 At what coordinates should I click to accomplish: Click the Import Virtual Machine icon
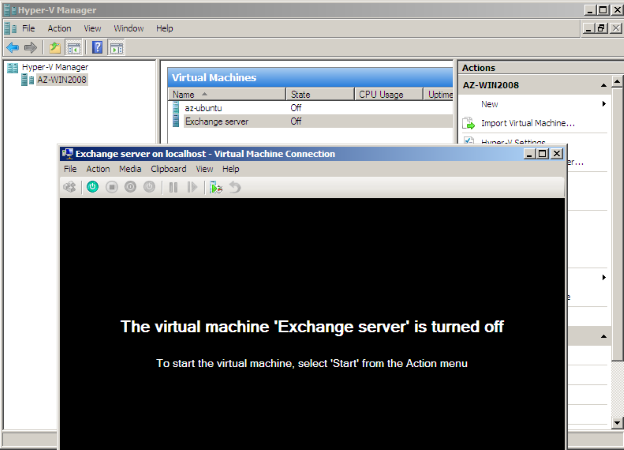(469, 123)
